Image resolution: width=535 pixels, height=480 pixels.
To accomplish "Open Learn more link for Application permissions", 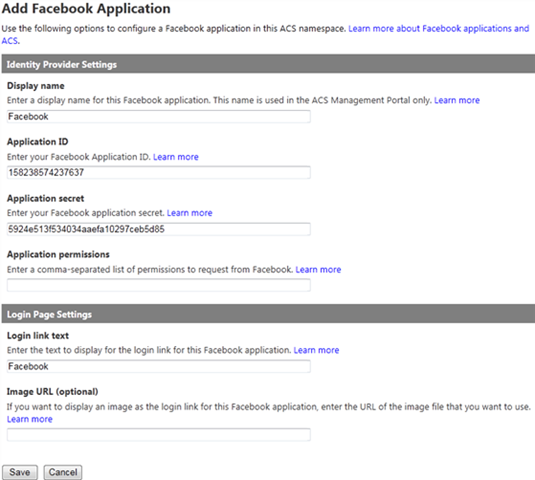I will click(x=318, y=270).
